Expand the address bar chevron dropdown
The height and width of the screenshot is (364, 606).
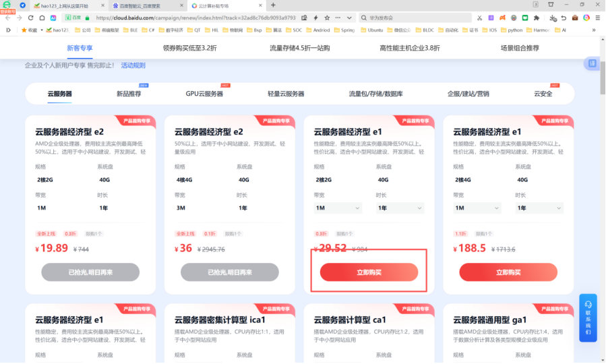pyautogui.click(x=349, y=18)
